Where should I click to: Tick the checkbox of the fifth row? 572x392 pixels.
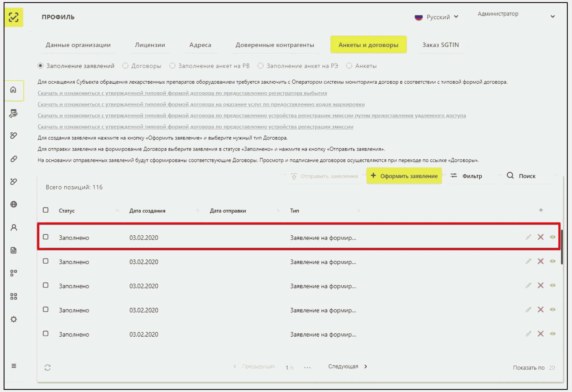click(x=46, y=334)
